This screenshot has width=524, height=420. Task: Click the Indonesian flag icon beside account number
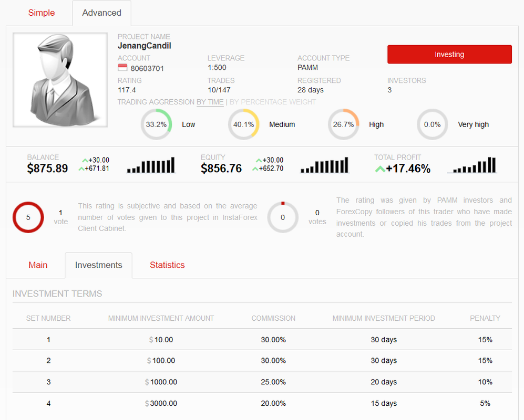(x=122, y=68)
